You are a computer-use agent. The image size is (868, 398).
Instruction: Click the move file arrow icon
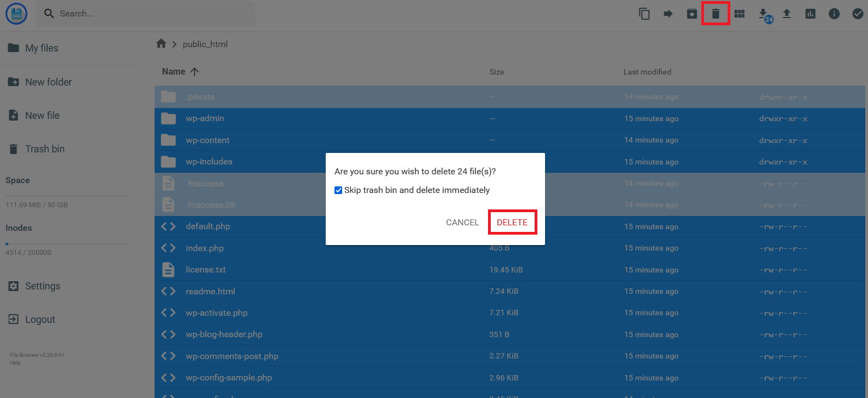tap(668, 14)
